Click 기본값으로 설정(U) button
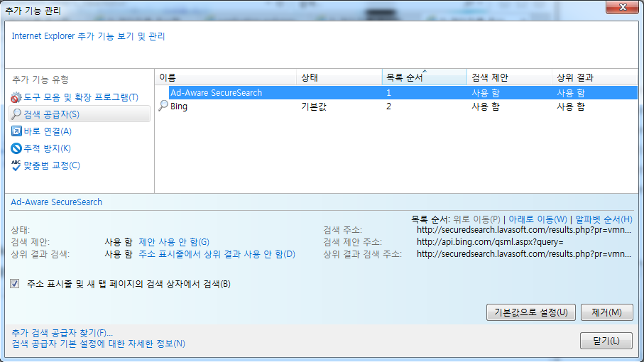 (530, 312)
